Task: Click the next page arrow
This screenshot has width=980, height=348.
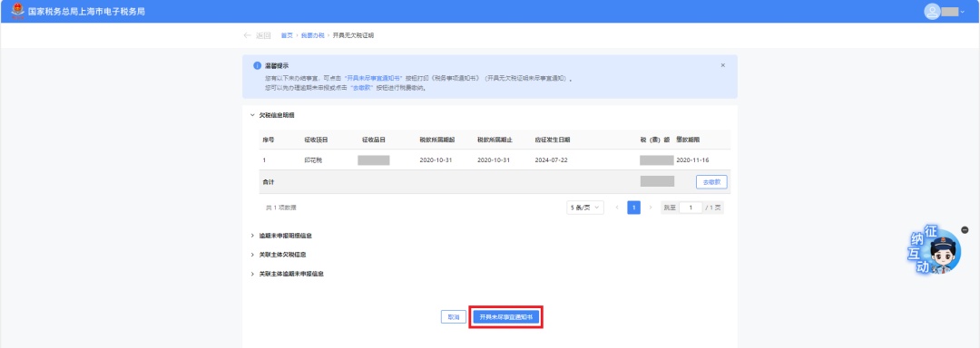Action: [x=651, y=208]
